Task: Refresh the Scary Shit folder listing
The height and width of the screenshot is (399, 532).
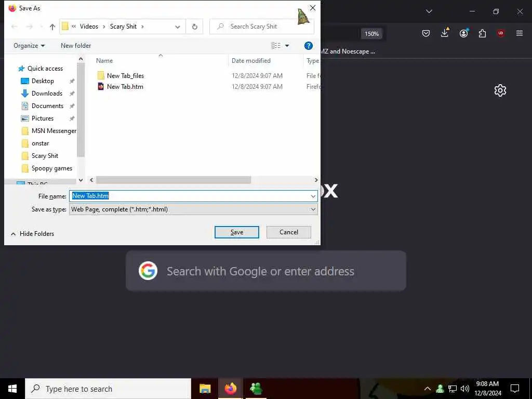Action: (195, 26)
